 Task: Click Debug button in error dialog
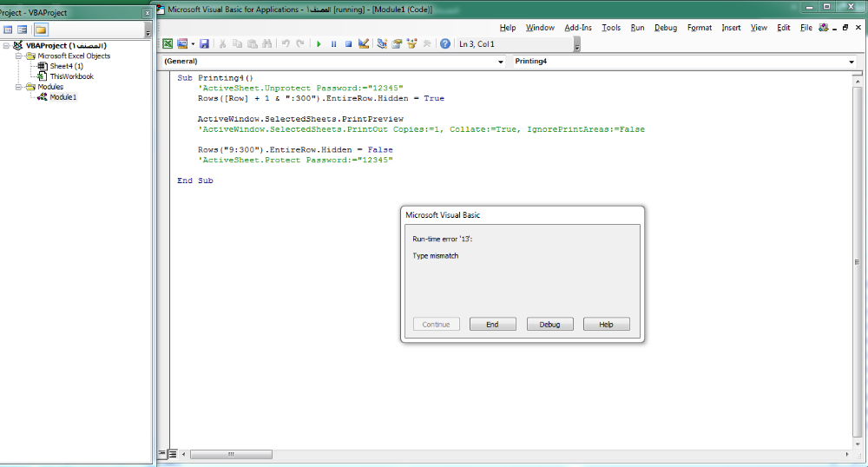(550, 325)
